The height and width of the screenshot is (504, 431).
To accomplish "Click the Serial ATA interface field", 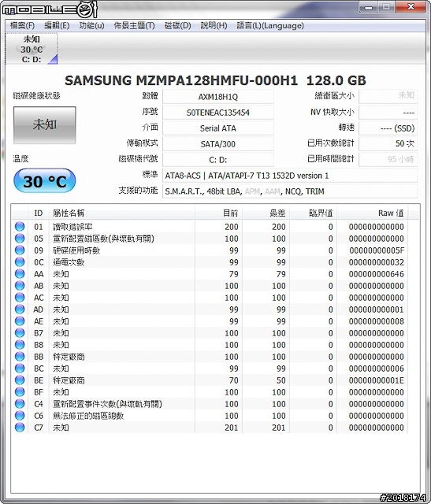I will pyautogui.click(x=218, y=128).
